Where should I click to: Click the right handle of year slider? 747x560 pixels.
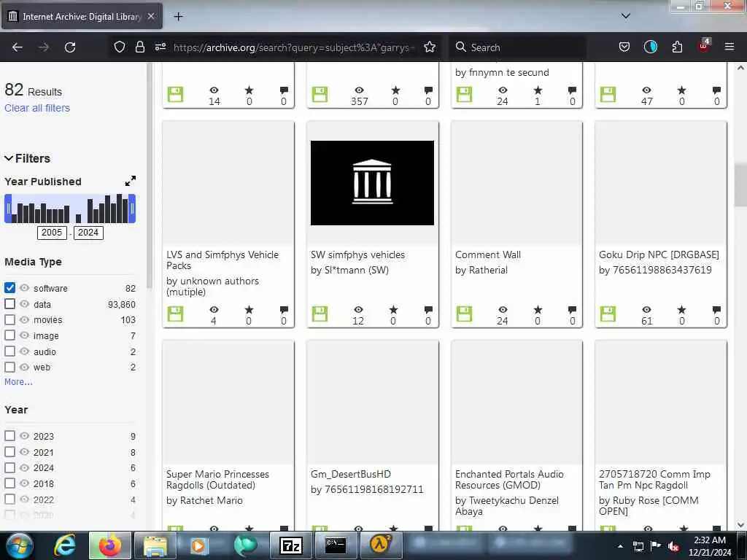[132, 209]
